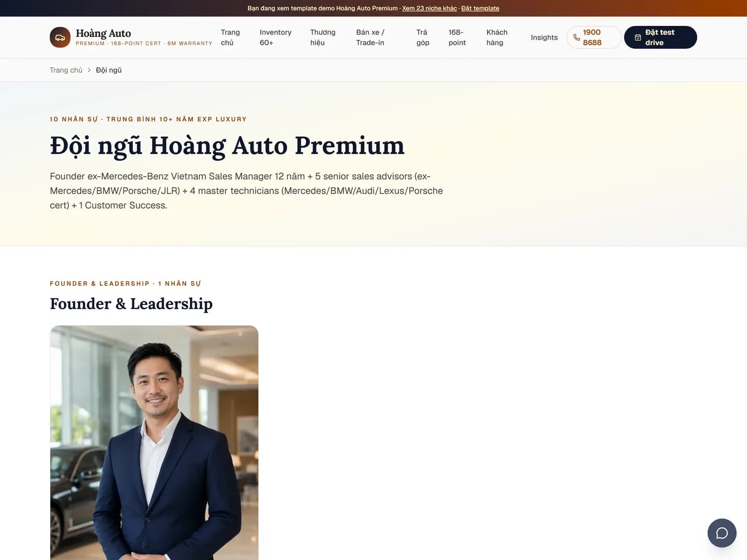Click the breadcrumb chevron separator
Image resolution: width=747 pixels, height=560 pixels.
pos(89,70)
